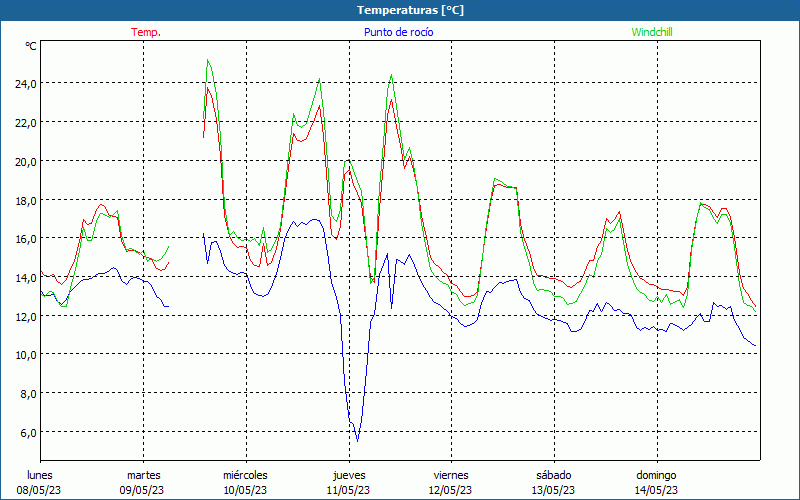This screenshot has width=800, height=500.
Task: Click the viernes day label
Action: pos(451,475)
